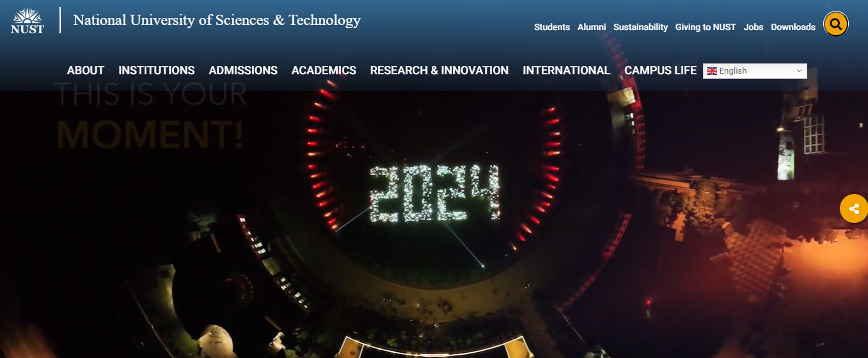Open the orange share icon button
Viewport: 868px width, 358px height.
[854, 208]
